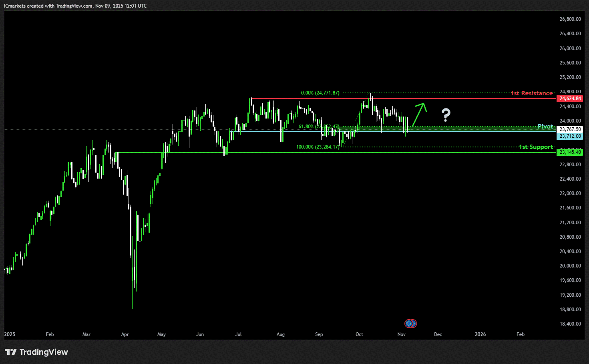Image resolution: width=589 pixels, height=364 pixels.
Task: Select the 1st Support label
Action: 535,147
